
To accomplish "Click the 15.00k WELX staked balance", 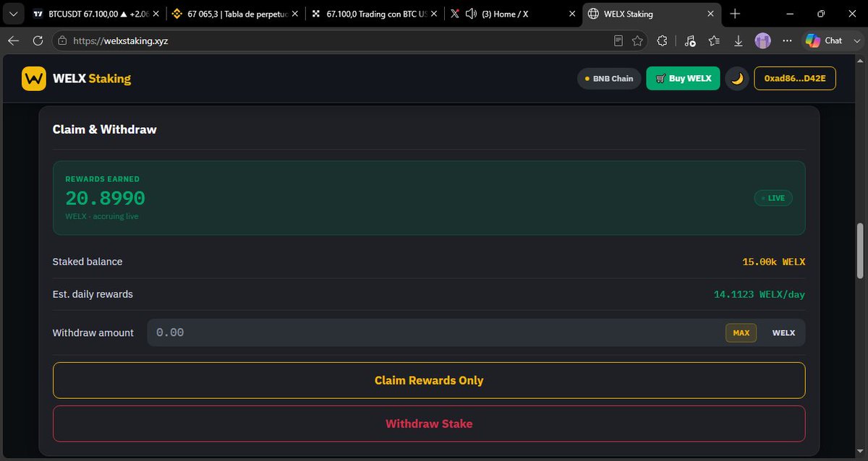I will click(x=774, y=262).
